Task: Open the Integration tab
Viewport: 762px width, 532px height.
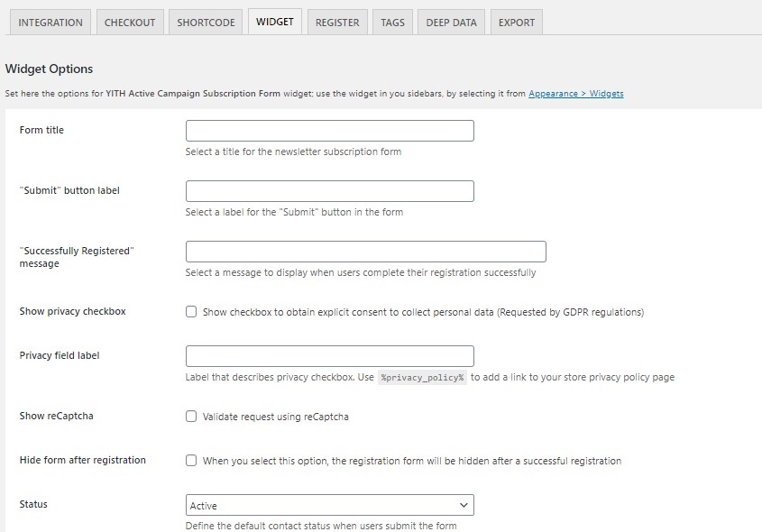Action: (50, 23)
